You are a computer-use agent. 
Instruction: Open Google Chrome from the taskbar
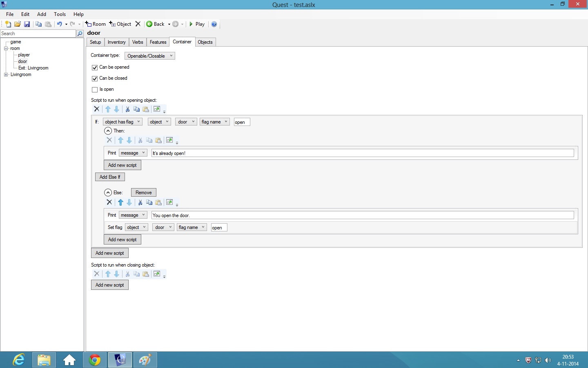point(95,360)
